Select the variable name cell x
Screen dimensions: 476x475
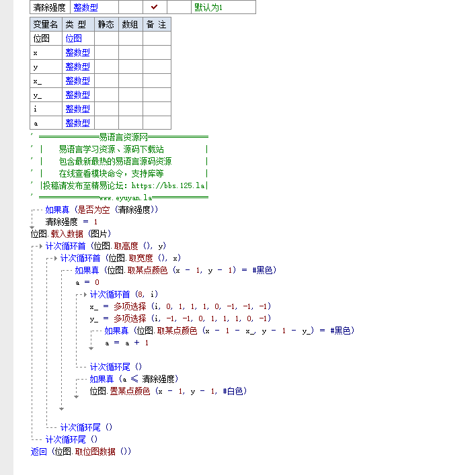coord(46,52)
